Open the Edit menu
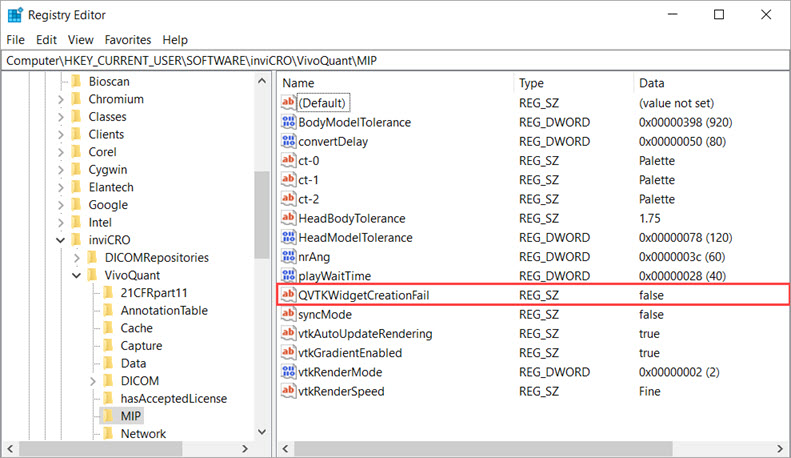This screenshot has width=791, height=458. point(46,40)
